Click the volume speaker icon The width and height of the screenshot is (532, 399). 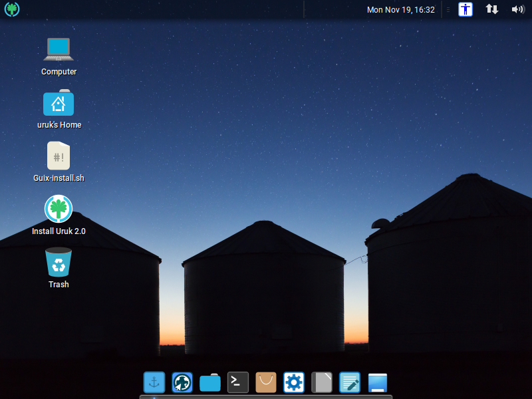tap(517, 9)
